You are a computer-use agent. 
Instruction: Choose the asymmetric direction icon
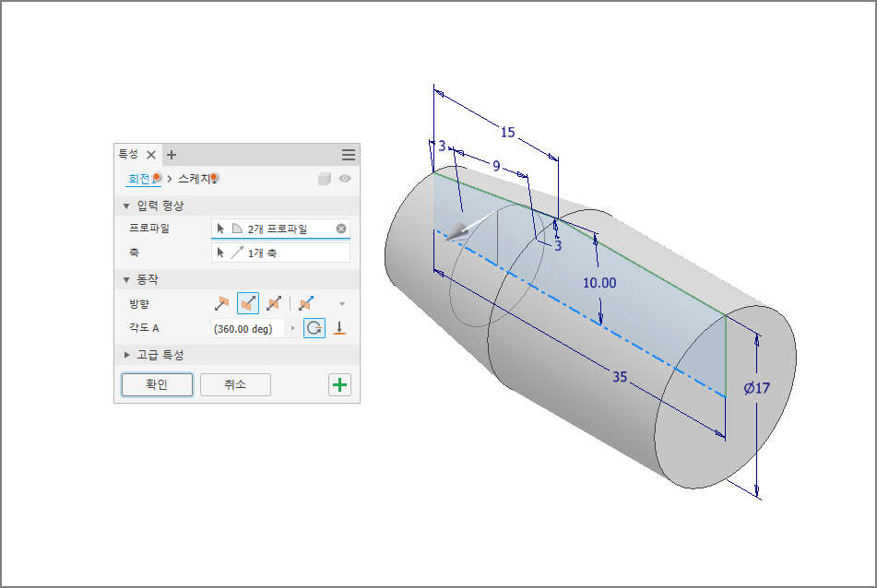(306, 303)
